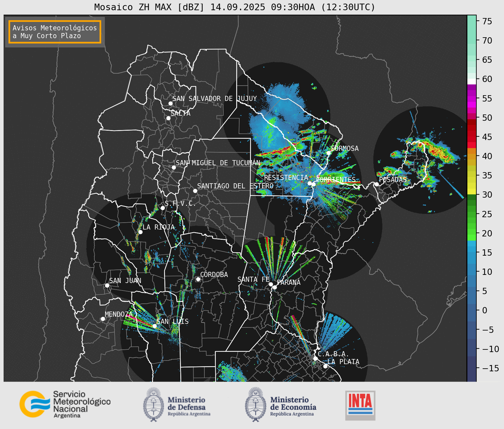Click the Resistencia city label
The image size is (504, 429).
point(286,178)
